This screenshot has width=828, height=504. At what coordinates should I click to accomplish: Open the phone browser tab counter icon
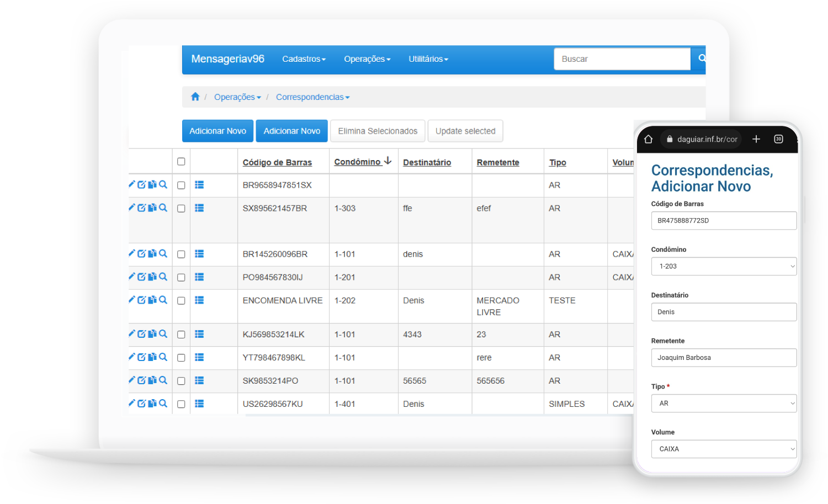778,139
